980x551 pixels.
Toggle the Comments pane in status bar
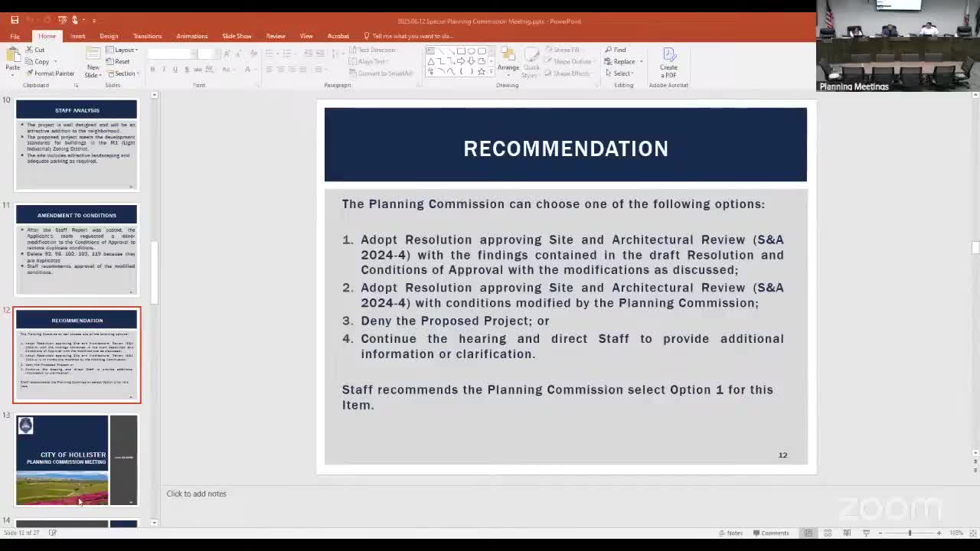(771, 533)
